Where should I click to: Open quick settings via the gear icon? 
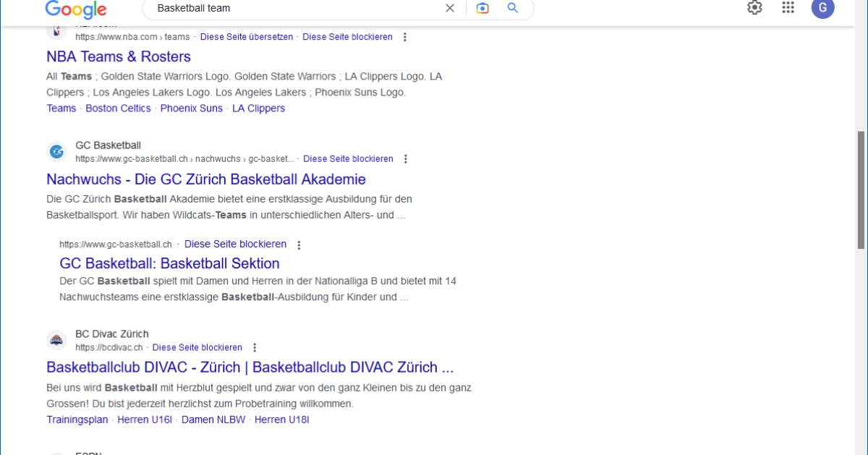754,9
